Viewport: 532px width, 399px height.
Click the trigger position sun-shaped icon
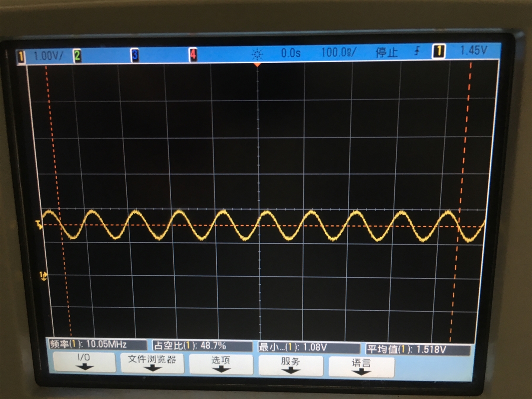[x=257, y=54]
